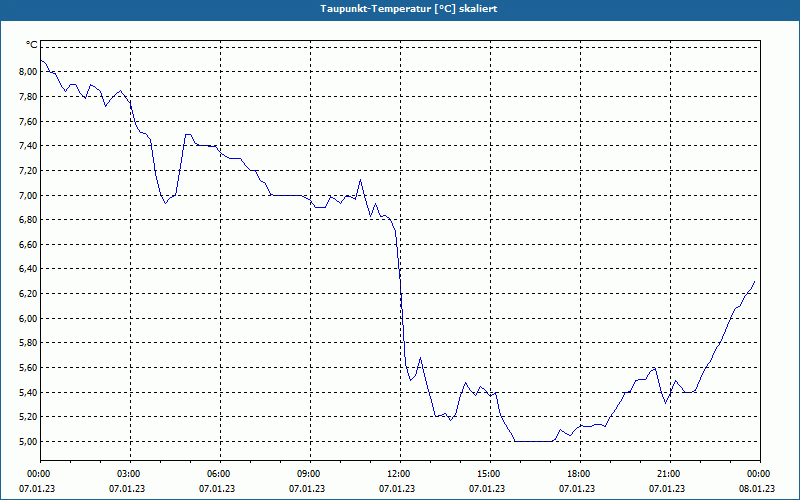Choose the 21:00 x-axis label
This screenshot has width=800, height=500.
tap(667, 474)
